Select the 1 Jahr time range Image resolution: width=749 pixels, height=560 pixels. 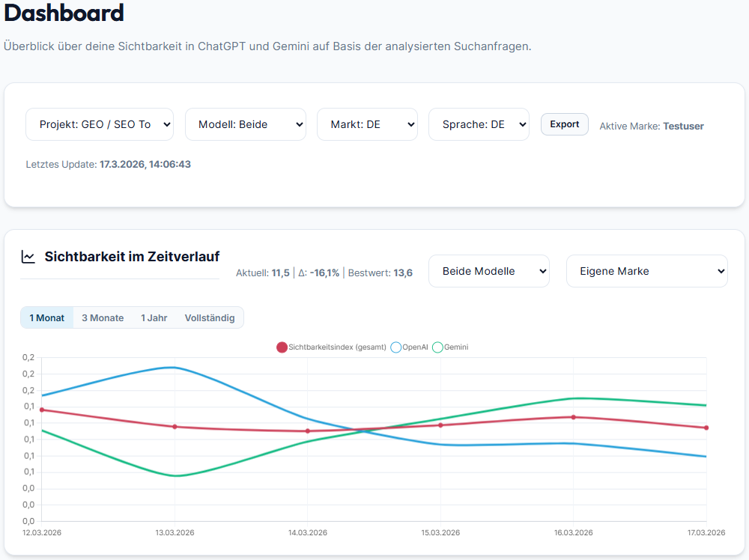pyautogui.click(x=154, y=317)
